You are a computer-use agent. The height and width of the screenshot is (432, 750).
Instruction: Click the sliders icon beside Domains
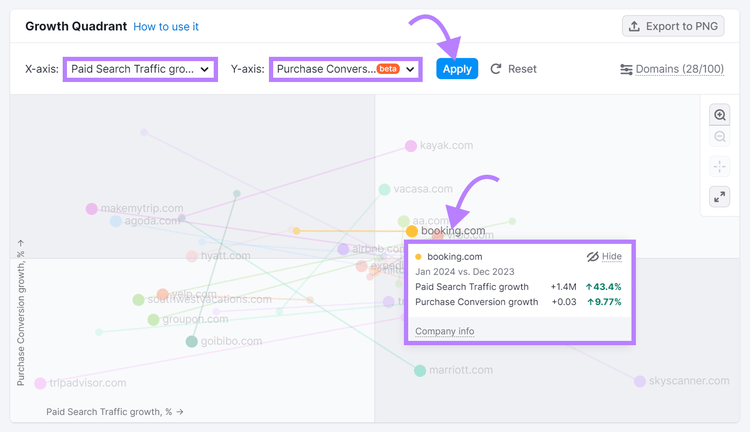point(626,70)
